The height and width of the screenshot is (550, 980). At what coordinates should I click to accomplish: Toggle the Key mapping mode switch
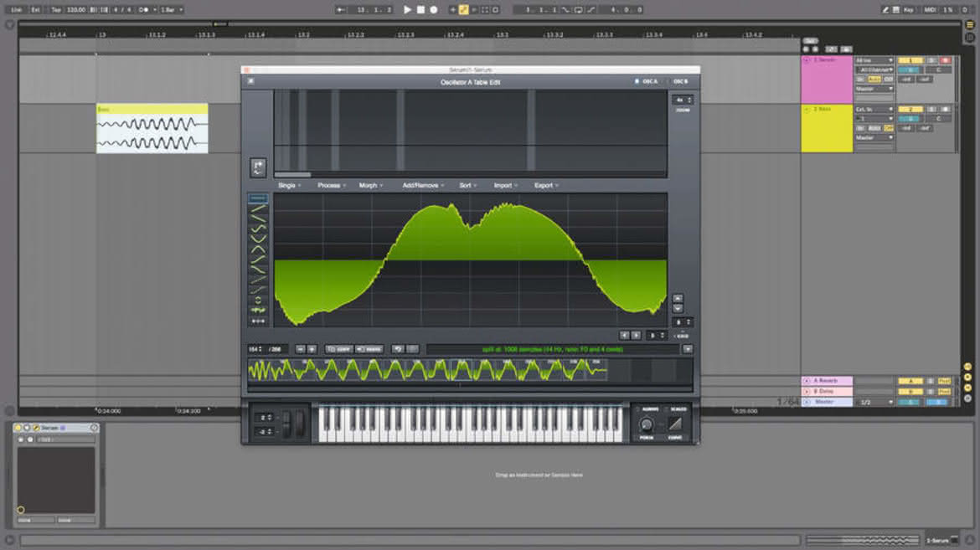coord(908,9)
